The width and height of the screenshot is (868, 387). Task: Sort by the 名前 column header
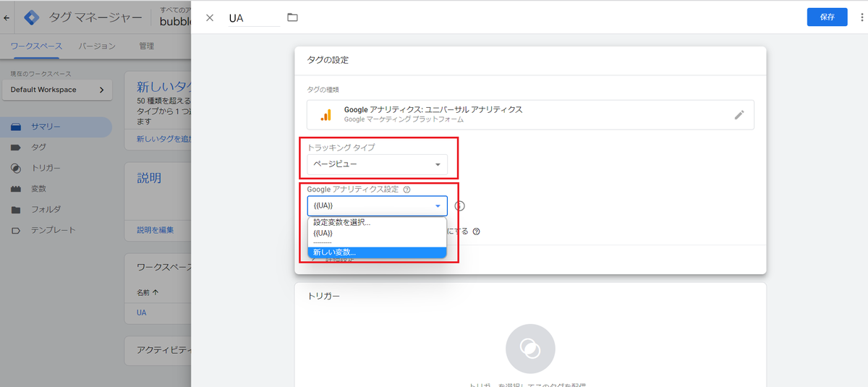(x=148, y=292)
